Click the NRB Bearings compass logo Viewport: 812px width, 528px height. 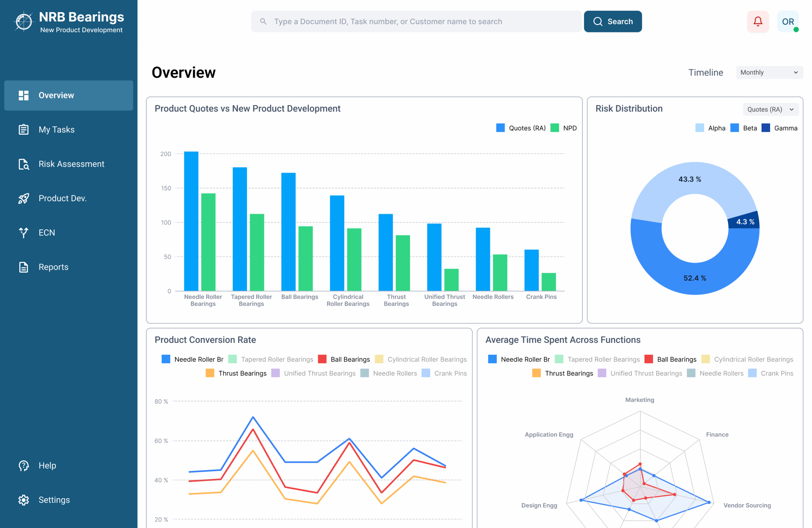[x=23, y=22]
